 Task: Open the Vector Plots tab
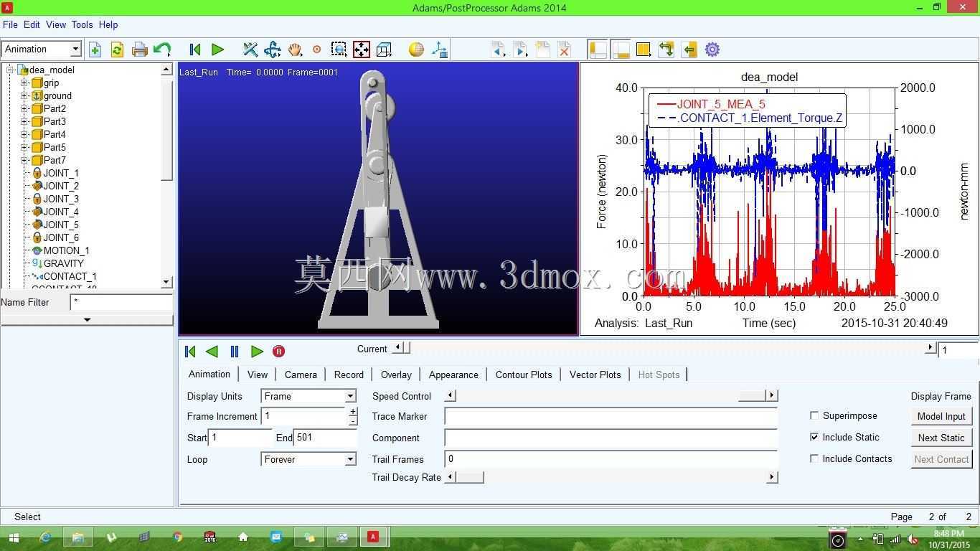click(x=595, y=375)
